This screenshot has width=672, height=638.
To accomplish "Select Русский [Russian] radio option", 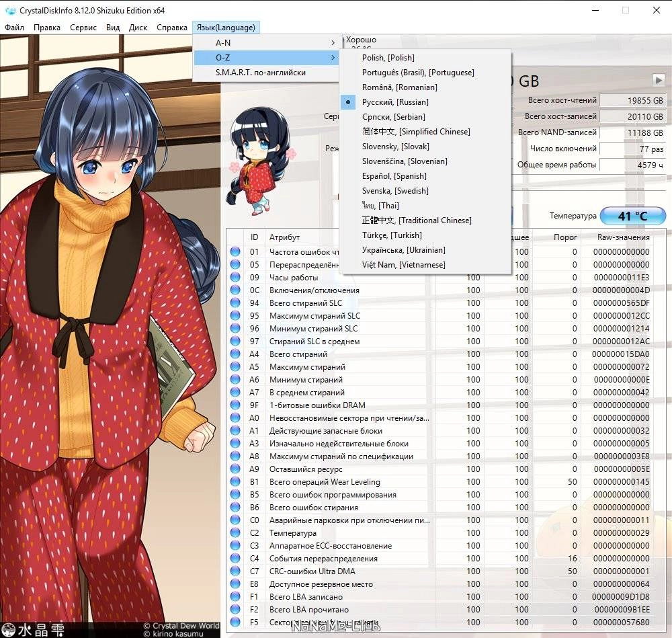I will pos(425,102).
